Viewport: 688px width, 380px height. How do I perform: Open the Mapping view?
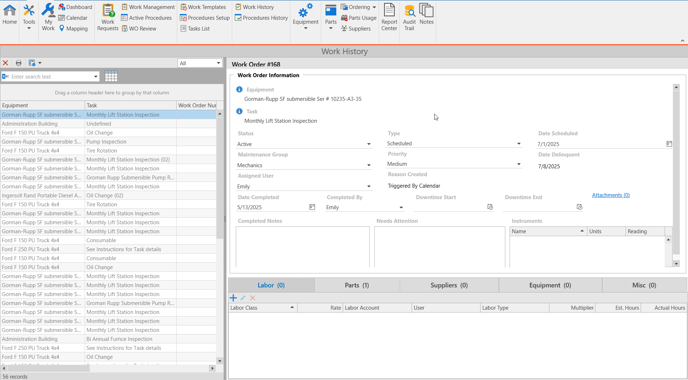73,29
